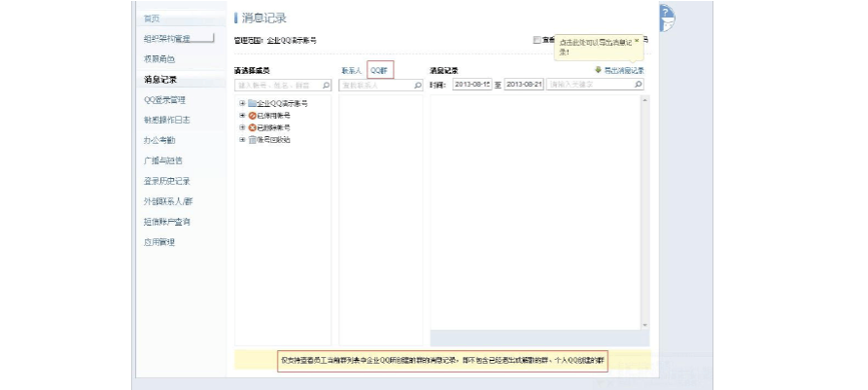868x390 pixels.
Task: Click the green export arrow icon
Action: pyautogui.click(x=599, y=70)
